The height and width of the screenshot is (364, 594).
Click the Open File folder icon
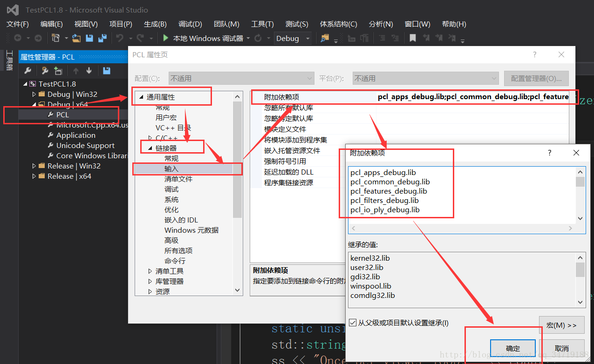point(76,38)
